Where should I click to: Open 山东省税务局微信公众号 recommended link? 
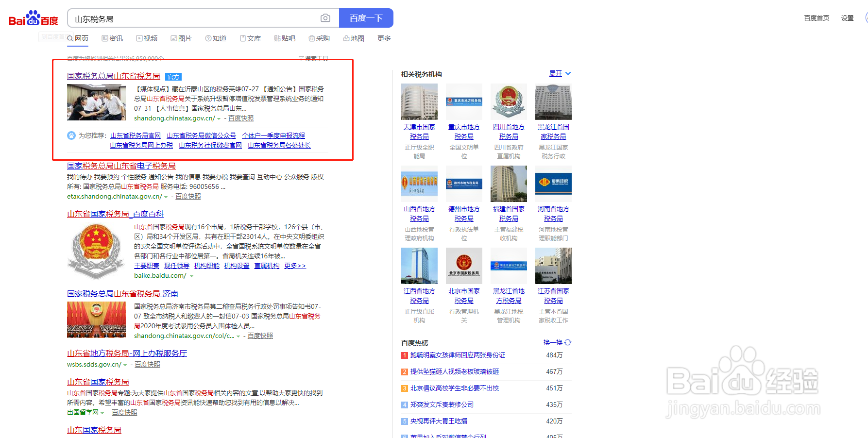(201, 135)
